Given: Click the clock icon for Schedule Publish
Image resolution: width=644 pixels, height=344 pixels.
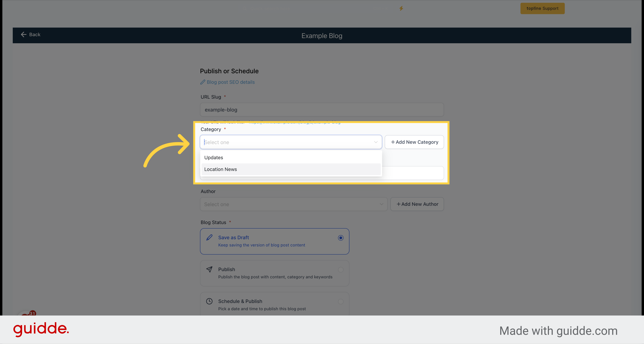Looking at the screenshot, I should click(209, 301).
